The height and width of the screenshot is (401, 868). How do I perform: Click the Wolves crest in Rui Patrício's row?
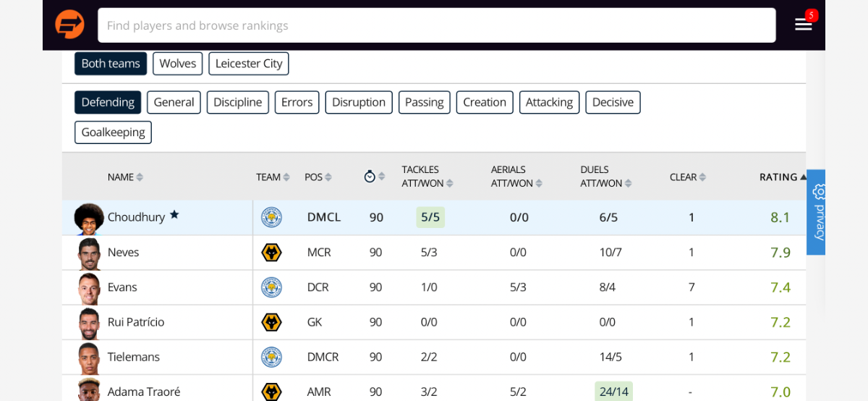pos(271,322)
